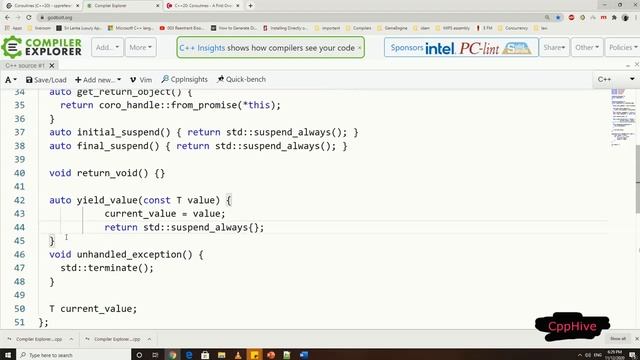The image size is (640, 360).
Task: Click the T current_value; declaration
Action: (93, 309)
